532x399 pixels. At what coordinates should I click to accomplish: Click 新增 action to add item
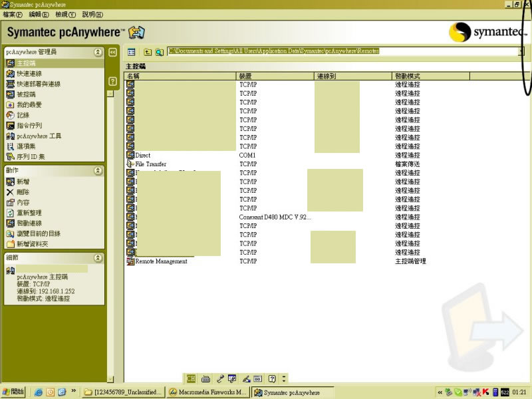[23, 182]
